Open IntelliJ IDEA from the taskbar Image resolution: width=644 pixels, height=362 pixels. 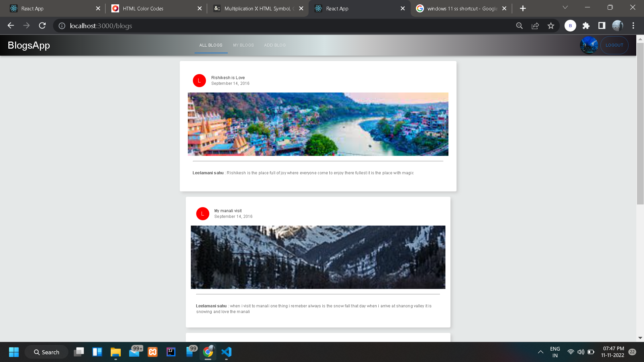[171, 352]
